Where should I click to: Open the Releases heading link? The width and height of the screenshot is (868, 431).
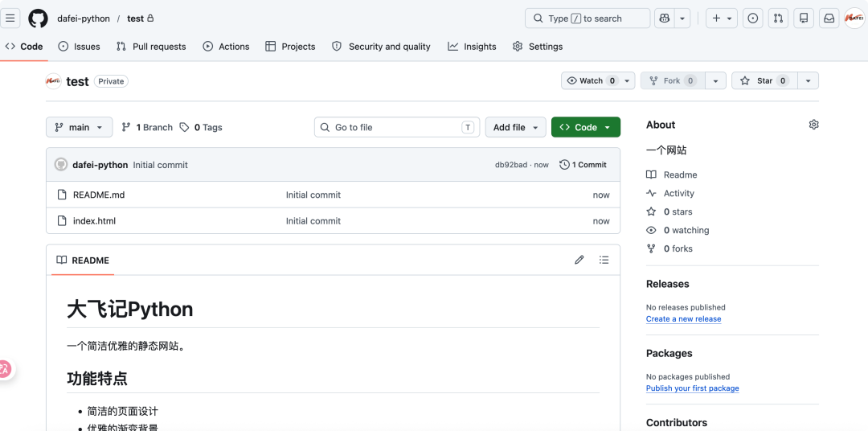668,284
